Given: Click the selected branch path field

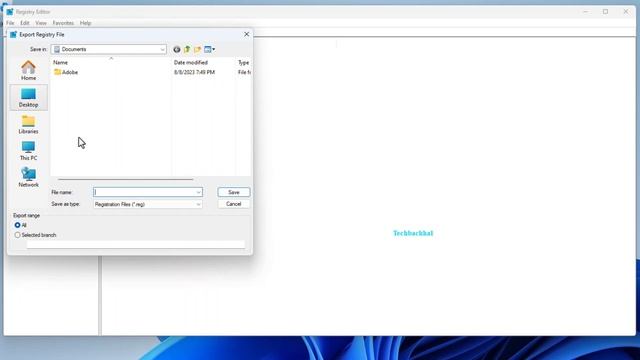Looking at the screenshot, I should pyautogui.click(x=136, y=244).
